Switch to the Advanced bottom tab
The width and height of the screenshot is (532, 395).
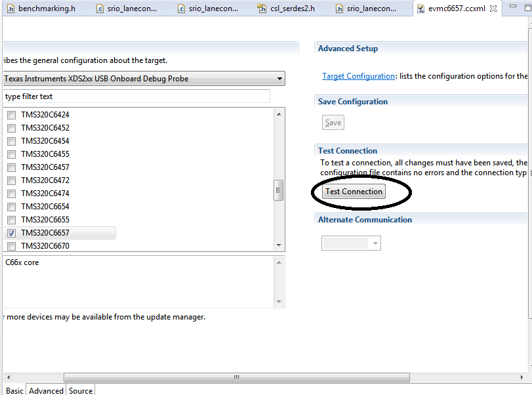[x=46, y=390]
